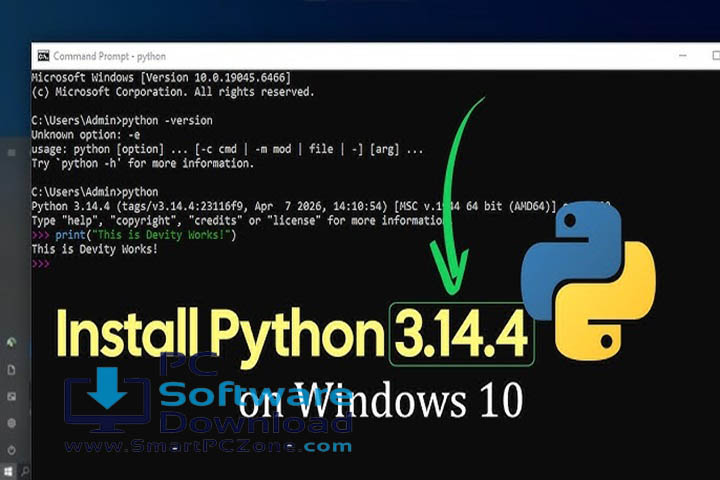Click the 'Unknown option: -e' output line
720x480 pixels.
pyautogui.click(x=85, y=135)
